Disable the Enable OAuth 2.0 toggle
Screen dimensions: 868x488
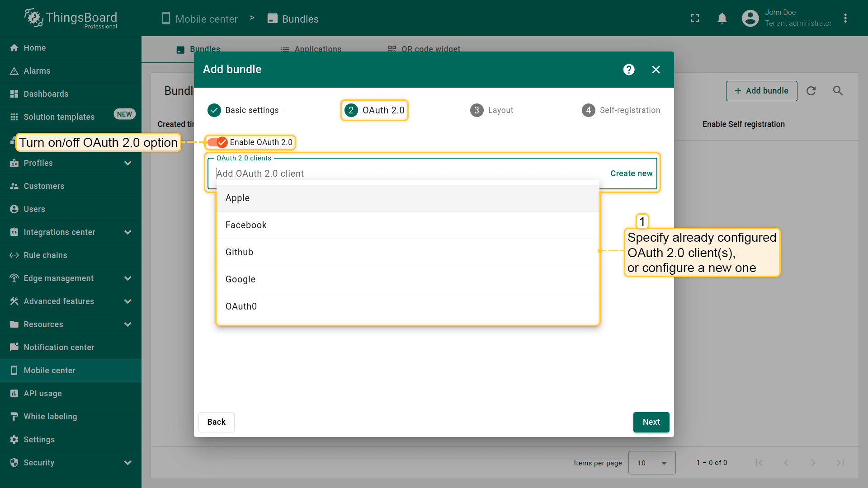[217, 142]
